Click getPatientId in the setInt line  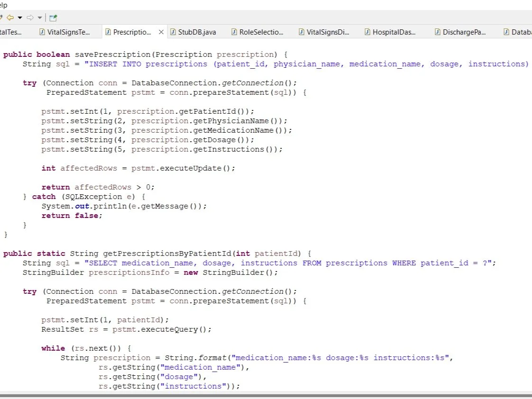pyautogui.click(x=208, y=111)
